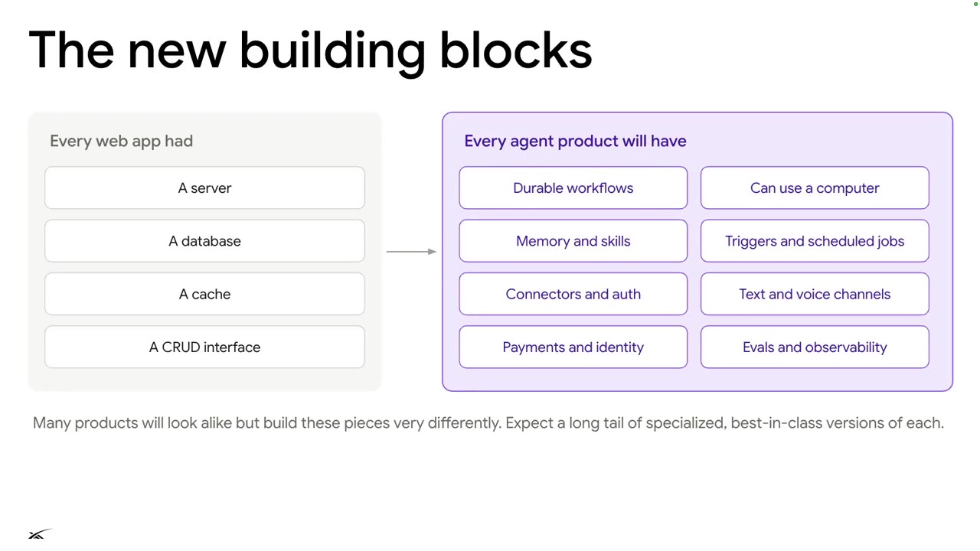Select the "Can use a computer" block

[815, 187]
